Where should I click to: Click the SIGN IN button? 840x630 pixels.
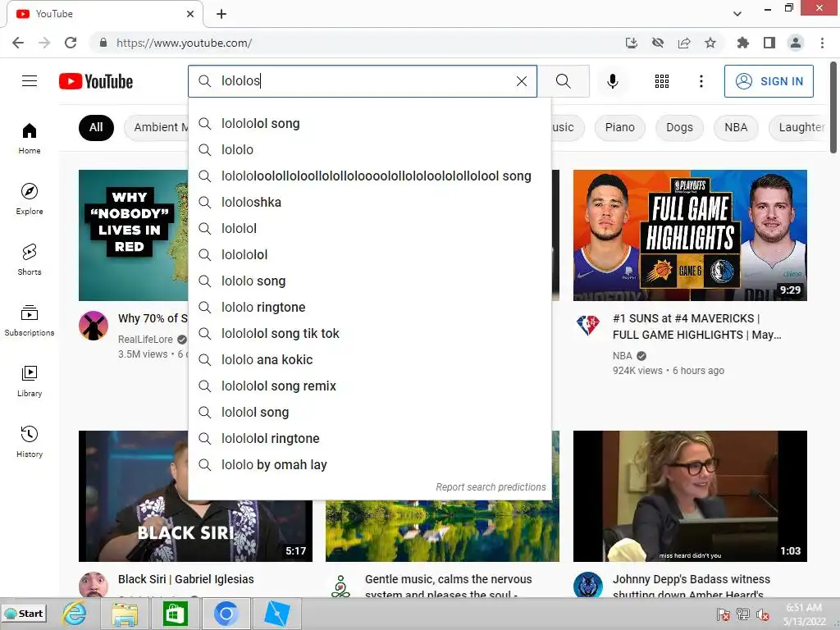pos(769,81)
